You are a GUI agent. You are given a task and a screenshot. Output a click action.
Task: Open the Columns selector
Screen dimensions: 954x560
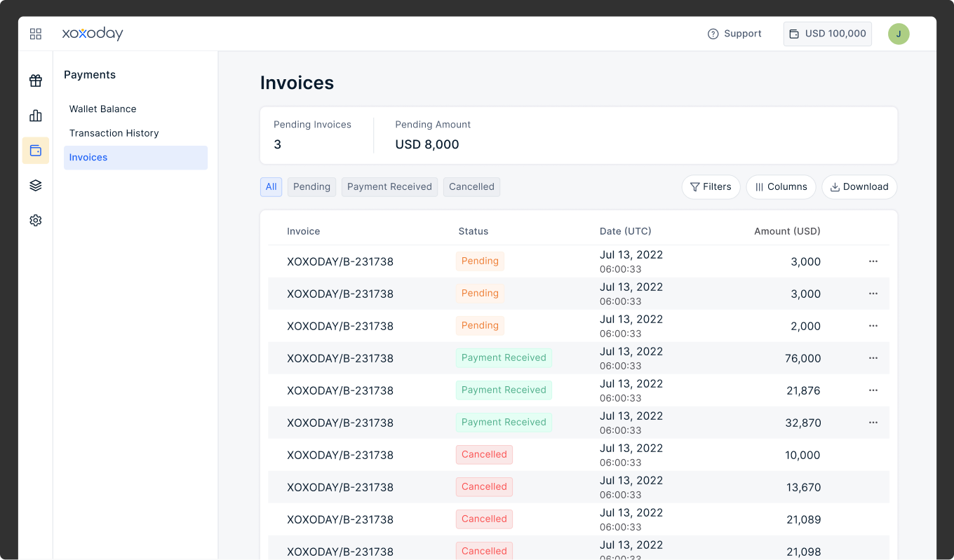pos(781,187)
